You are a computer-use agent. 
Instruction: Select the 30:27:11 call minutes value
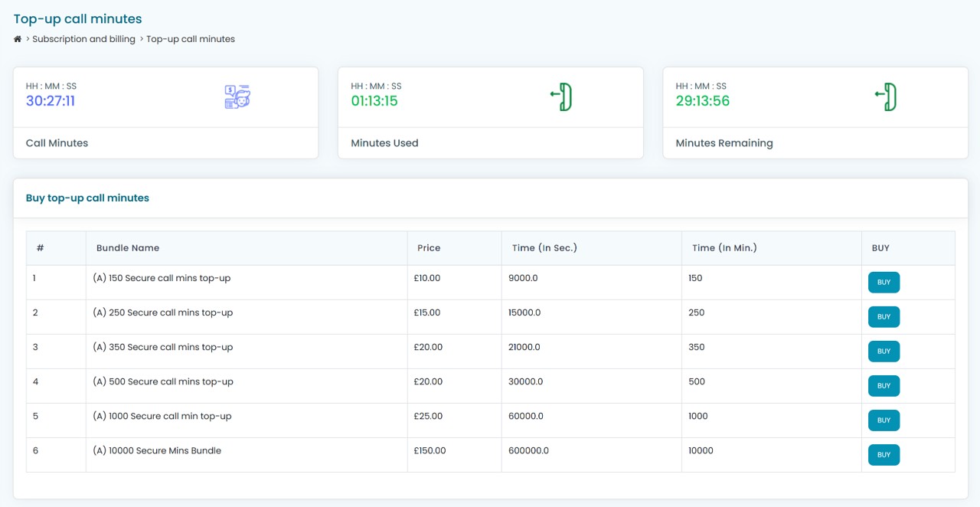click(51, 101)
